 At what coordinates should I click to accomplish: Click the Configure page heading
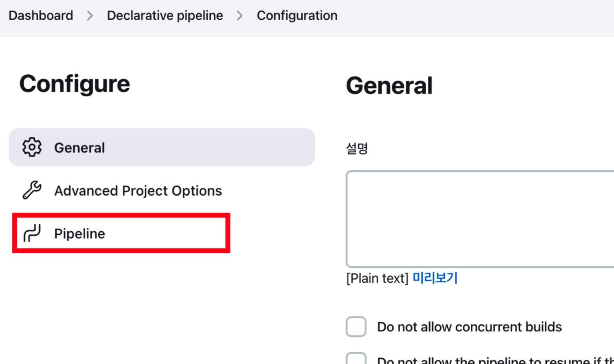pyautogui.click(x=75, y=84)
